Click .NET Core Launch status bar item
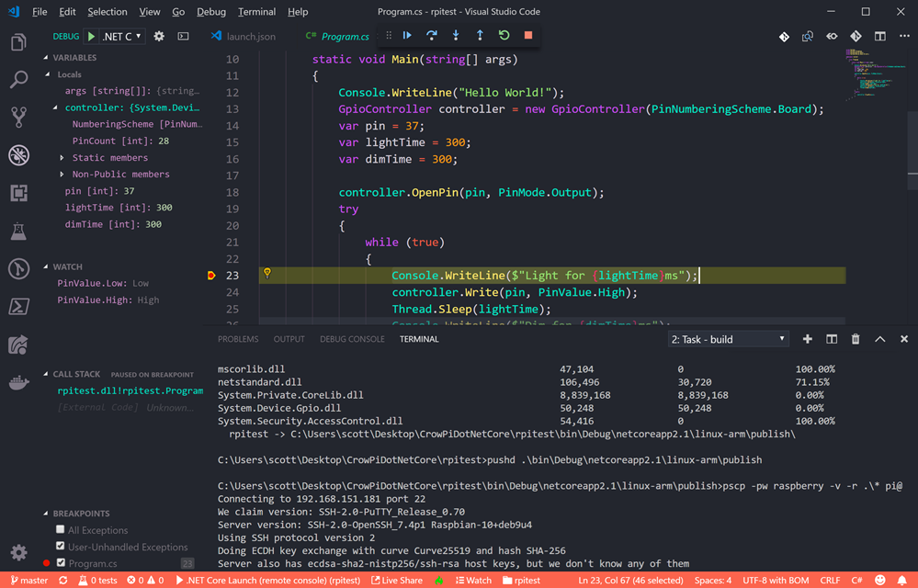This screenshot has width=918, height=588. 268,581
